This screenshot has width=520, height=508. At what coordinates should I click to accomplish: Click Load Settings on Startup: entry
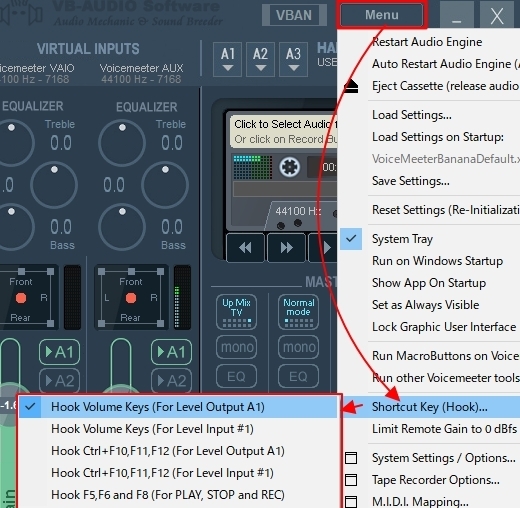pos(438,137)
